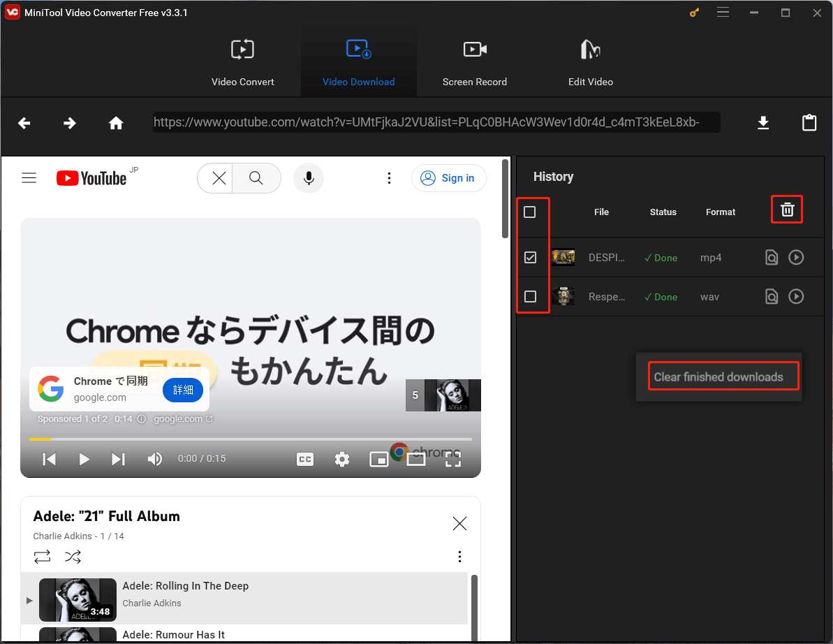Image resolution: width=833 pixels, height=644 pixels.
Task: Play the video in the player
Action: tap(84, 459)
